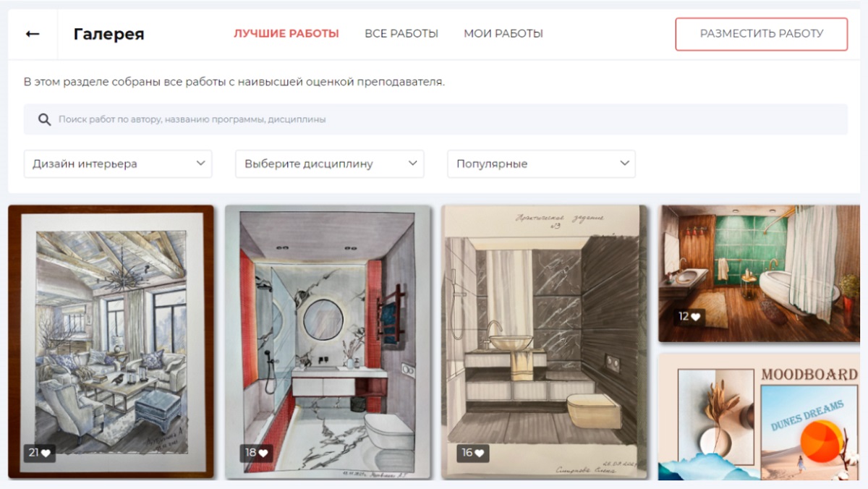Click the search input field

point(289,118)
